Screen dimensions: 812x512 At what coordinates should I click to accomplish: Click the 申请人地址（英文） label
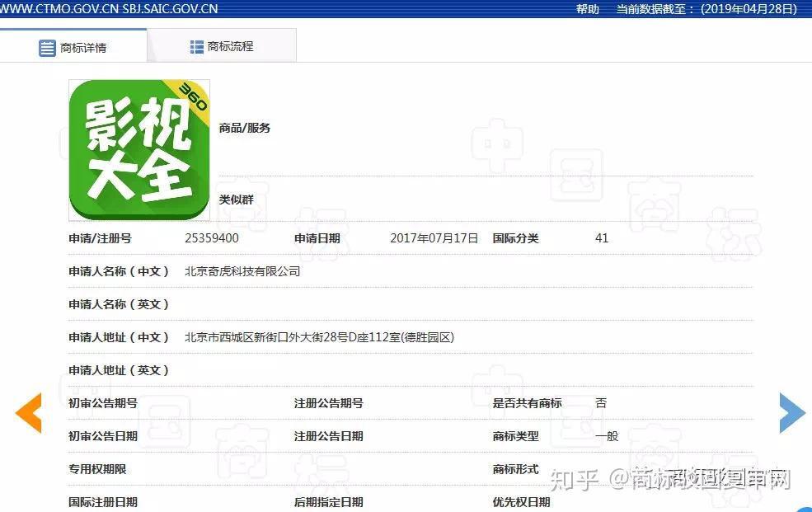tap(119, 371)
